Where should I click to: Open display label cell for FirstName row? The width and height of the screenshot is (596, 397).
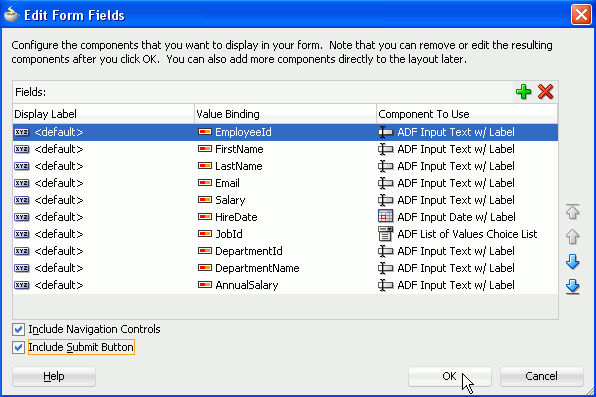pyautogui.click(x=103, y=149)
